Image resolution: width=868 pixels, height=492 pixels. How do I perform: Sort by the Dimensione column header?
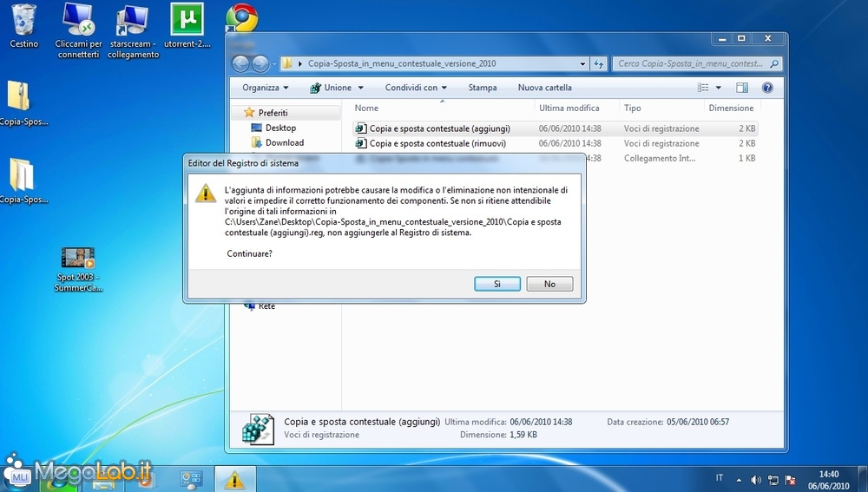731,108
